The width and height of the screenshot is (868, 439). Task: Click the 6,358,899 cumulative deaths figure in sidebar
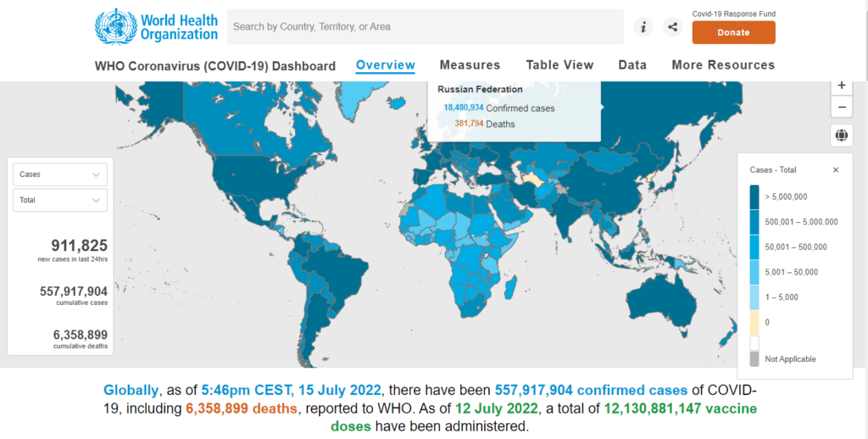click(81, 335)
